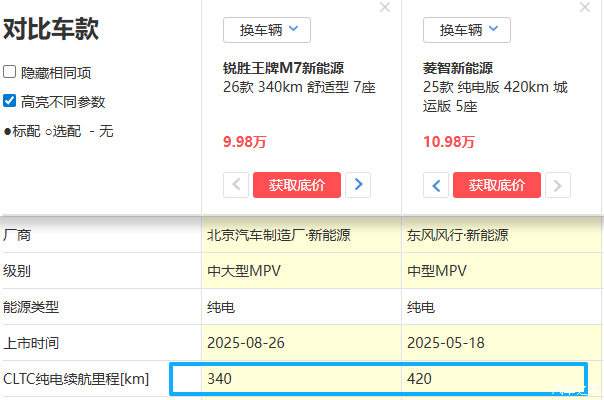The width and height of the screenshot is (604, 400).
Task: Open 换车辆 dropdown for 锐胜王牌M7新能源
Action: (267, 30)
